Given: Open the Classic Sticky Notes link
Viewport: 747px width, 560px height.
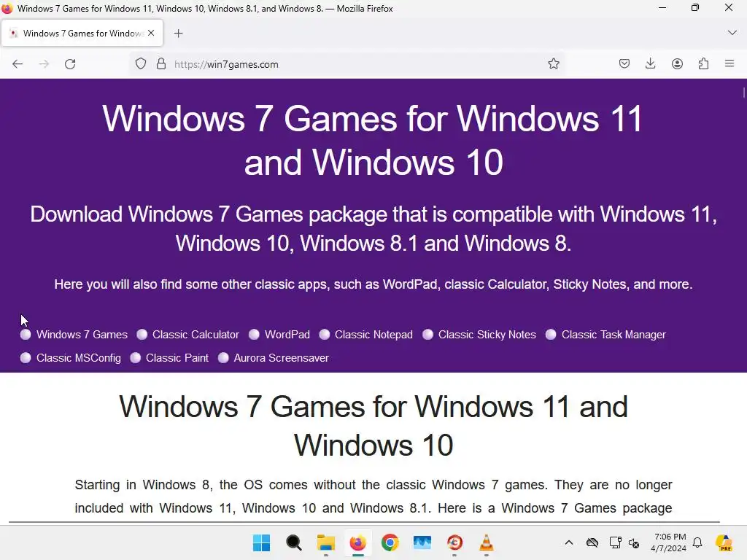Looking at the screenshot, I should (487, 335).
